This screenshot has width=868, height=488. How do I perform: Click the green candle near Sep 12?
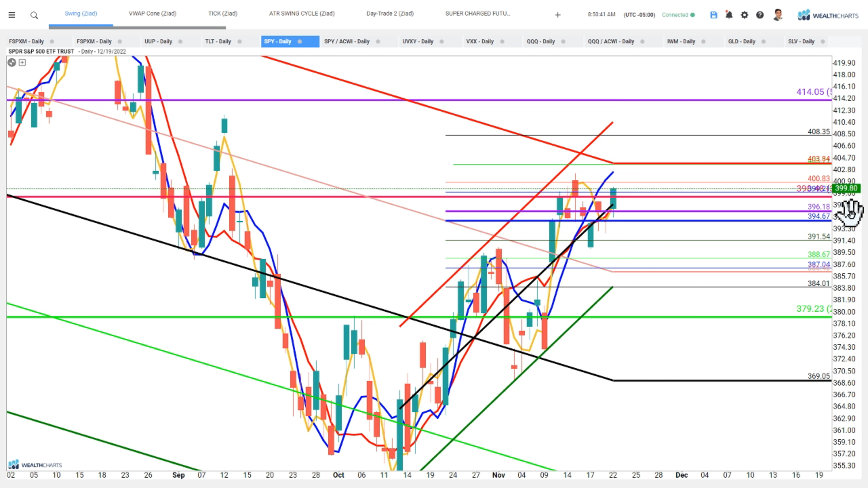(224, 125)
